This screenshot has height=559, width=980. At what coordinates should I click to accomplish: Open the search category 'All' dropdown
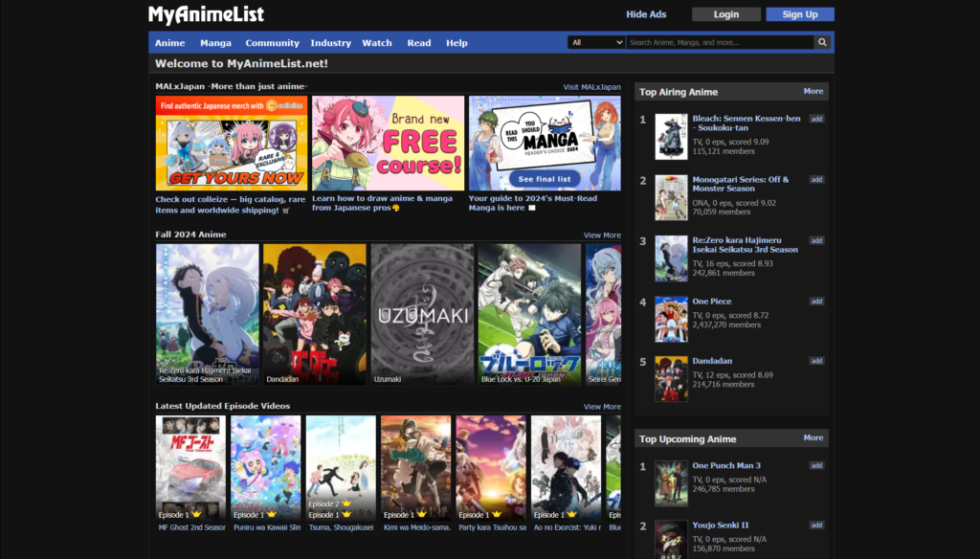[597, 42]
